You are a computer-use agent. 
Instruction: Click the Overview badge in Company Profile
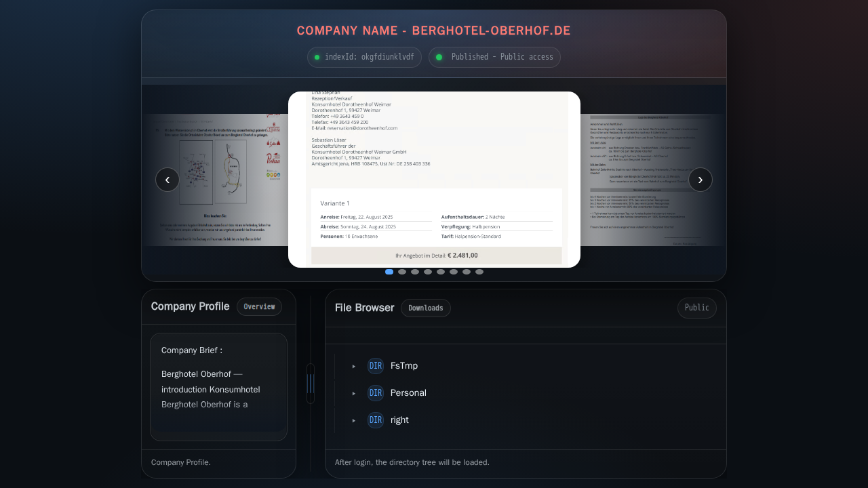259,307
